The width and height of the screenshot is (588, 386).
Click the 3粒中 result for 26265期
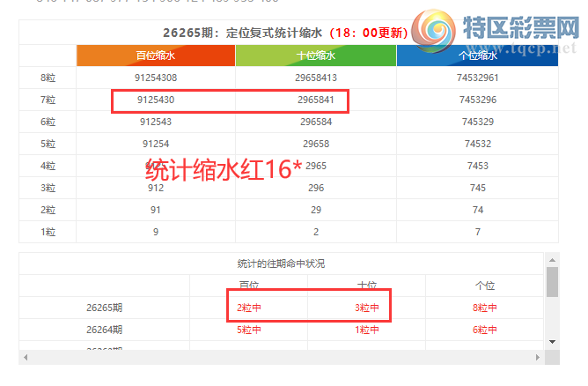367,308
